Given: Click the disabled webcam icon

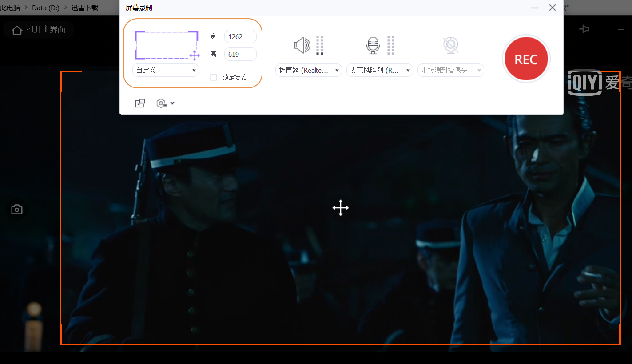Looking at the screenshot, I should point(450,44).
